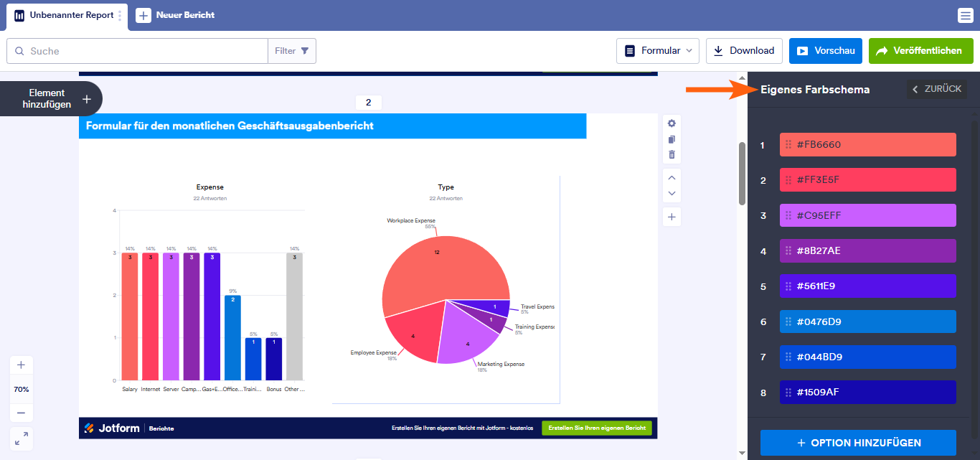
Task: Go back via the Zurück button
Action: coord(937,89)
